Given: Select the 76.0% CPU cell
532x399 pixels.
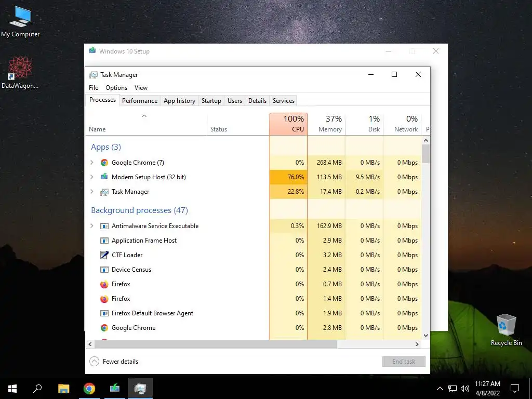Looking at the screenshot, I should 289,177.
